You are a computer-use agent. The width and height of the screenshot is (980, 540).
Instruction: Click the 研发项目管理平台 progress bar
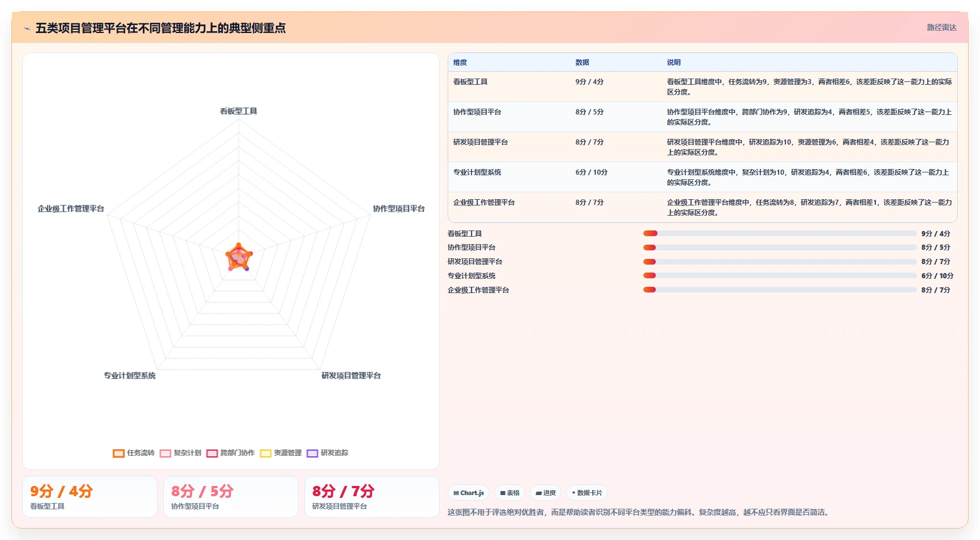point(780,262)
